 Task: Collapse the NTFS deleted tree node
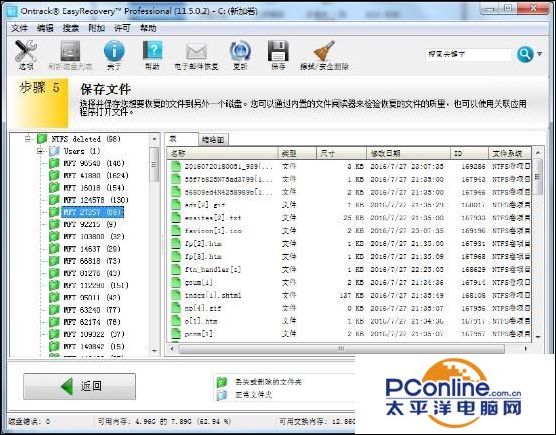(28, 139)
